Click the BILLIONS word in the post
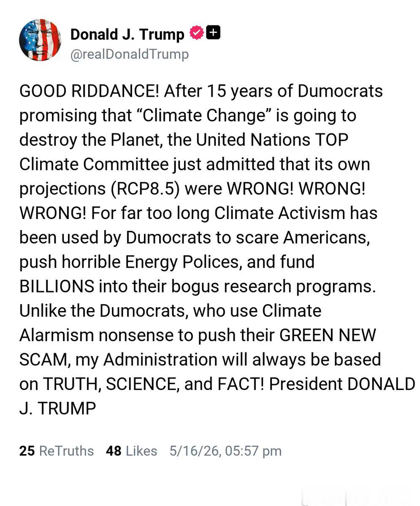This screenshot has width=420, height=506. point(57,286)
